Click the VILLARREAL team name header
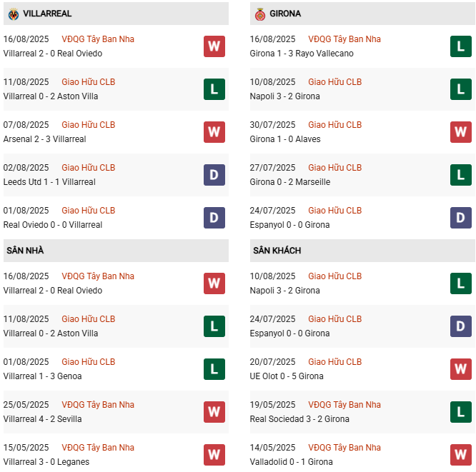The image size is (476, 472). point(47,14)
